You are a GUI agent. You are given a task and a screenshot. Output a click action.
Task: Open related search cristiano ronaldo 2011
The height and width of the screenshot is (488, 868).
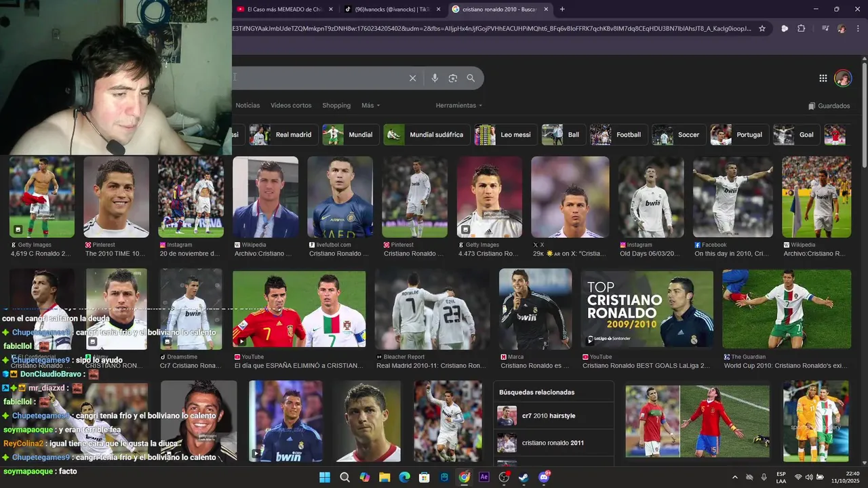click(x=553, y=443)
